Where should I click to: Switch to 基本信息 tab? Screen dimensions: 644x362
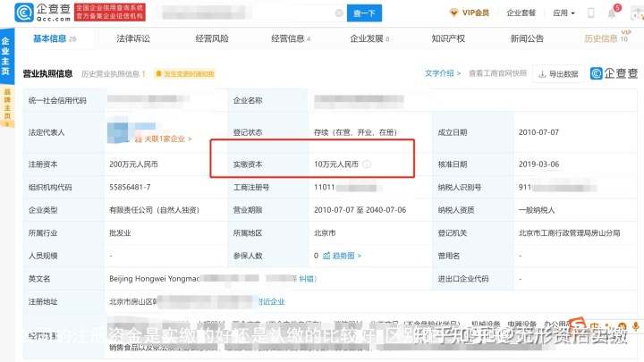(55, 38)
